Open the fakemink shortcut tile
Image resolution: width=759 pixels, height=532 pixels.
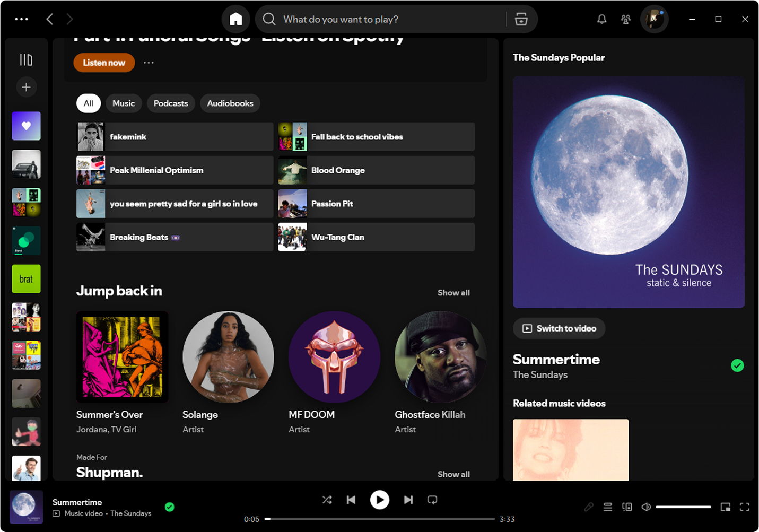tap(175, 137)
